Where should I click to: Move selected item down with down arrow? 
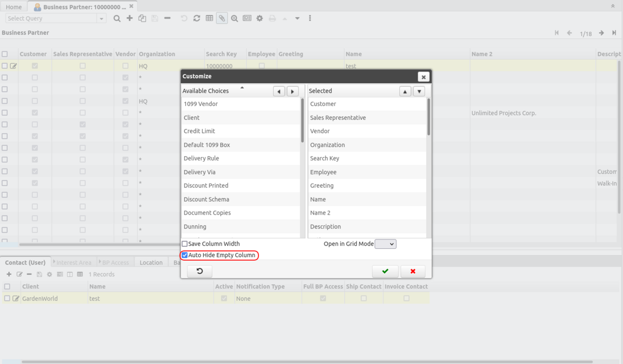point(418,91)
